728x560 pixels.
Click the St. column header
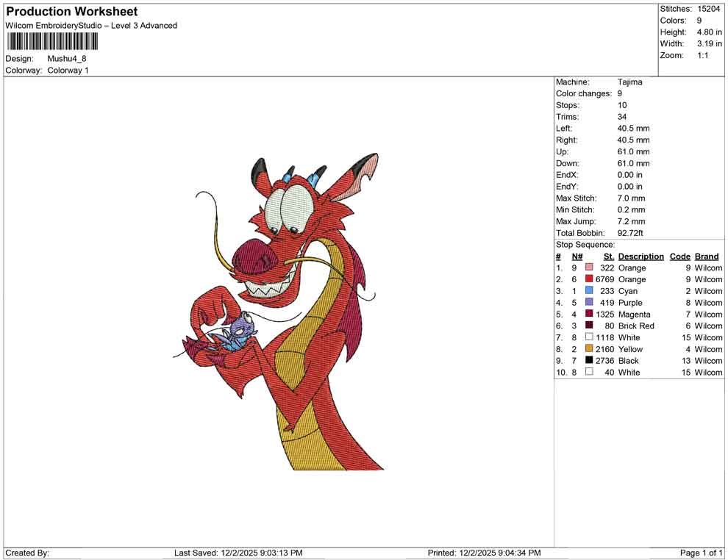coord(608,256)
